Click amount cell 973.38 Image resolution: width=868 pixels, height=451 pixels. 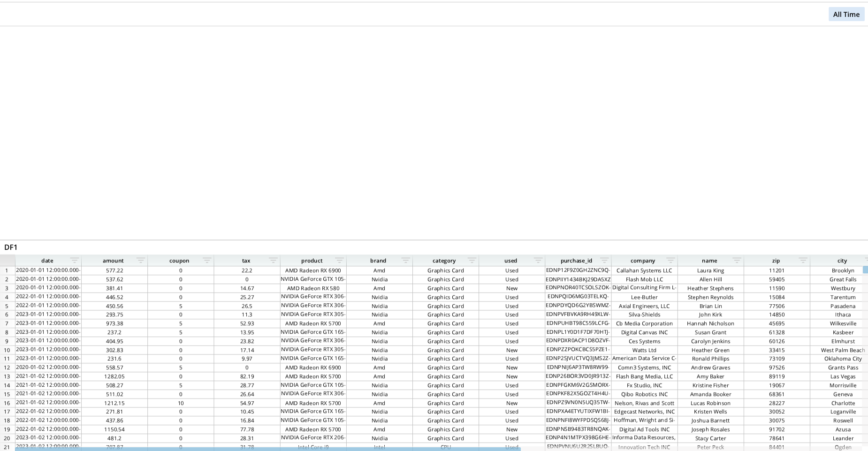tap(114, 323)
